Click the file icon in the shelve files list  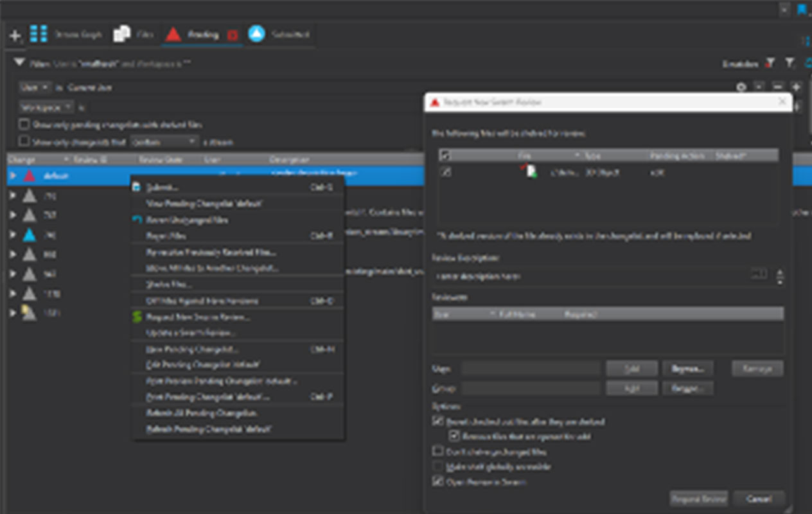530,172
